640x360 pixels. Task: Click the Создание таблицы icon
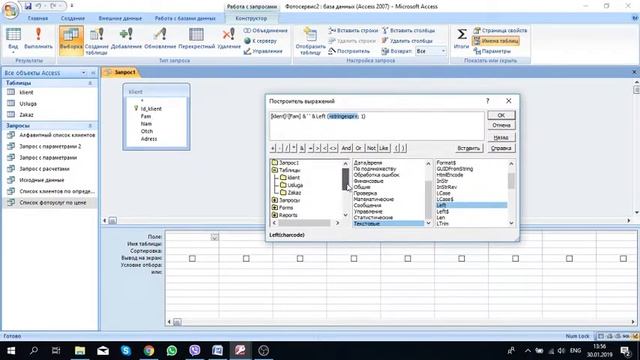(97, 41)
